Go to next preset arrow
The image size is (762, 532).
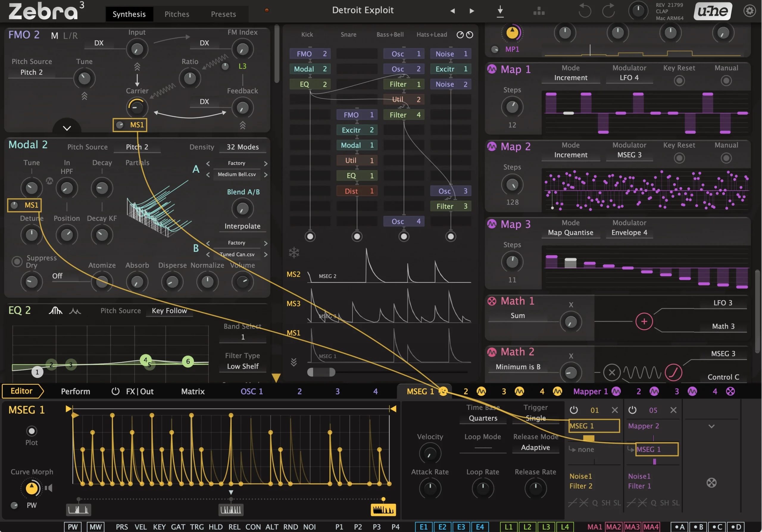471,11
